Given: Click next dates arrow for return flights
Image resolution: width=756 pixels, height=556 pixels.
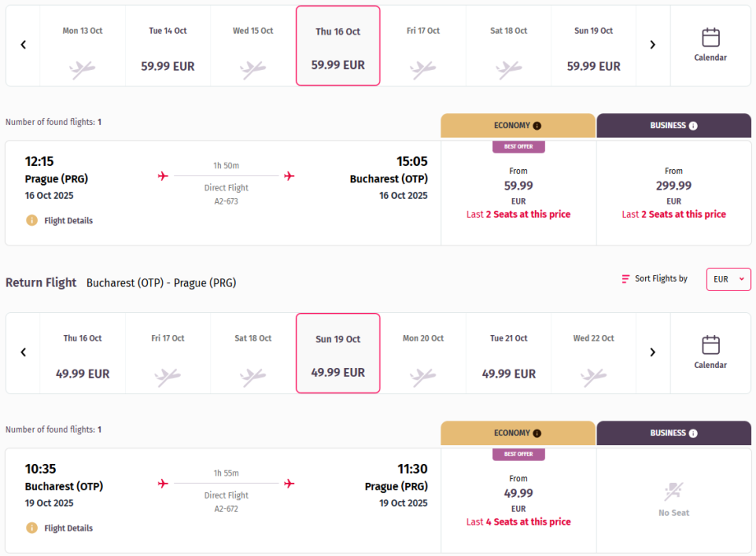Looking at the screenshot, I should pyautogui.click(x=652, y=352).
